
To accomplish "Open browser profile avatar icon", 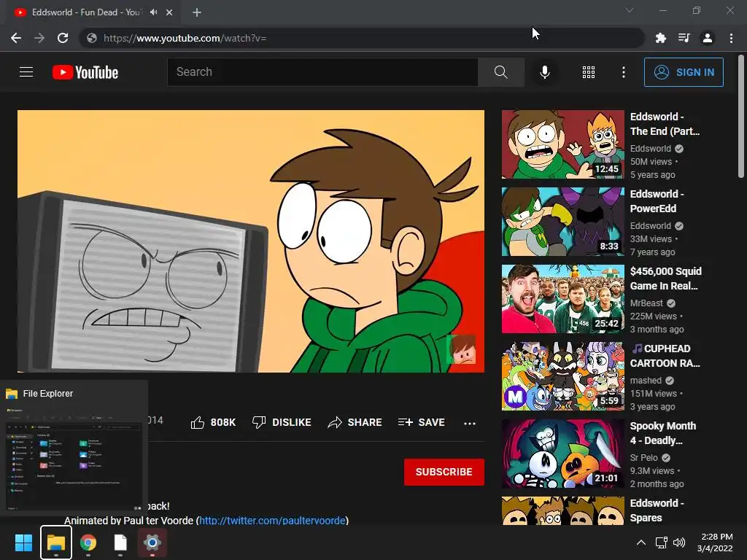I will (x=708, y=38).
